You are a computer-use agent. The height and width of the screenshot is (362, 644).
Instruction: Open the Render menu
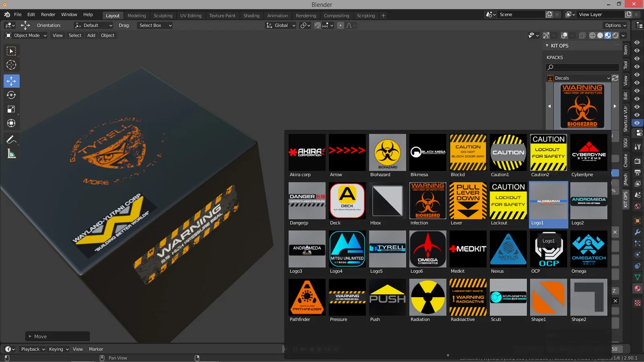pyautogui.click(x=48, y=14)
